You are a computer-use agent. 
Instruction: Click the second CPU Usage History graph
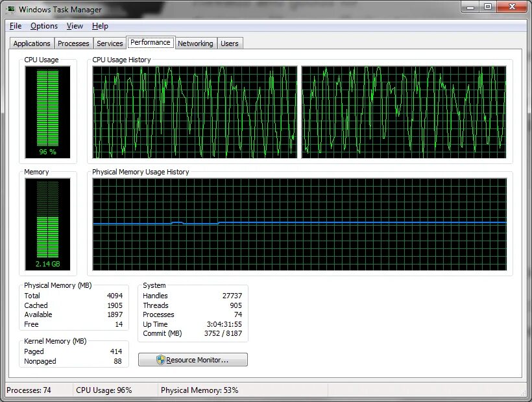tap(404, 112)
